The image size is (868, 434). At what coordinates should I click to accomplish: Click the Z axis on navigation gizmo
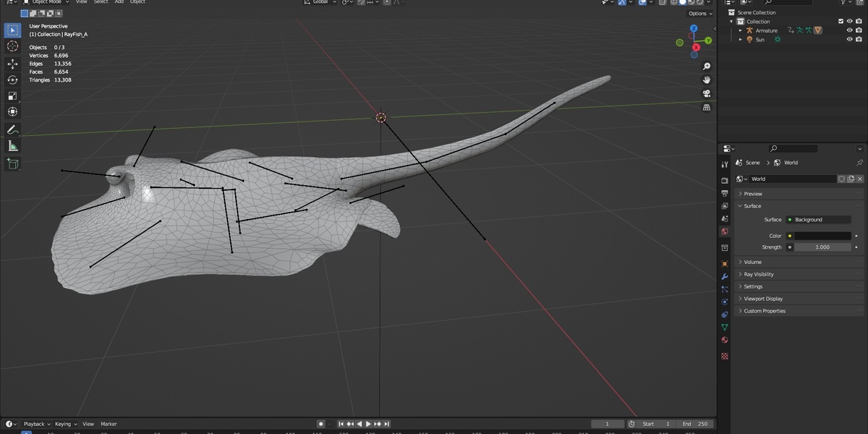[694, 29]
